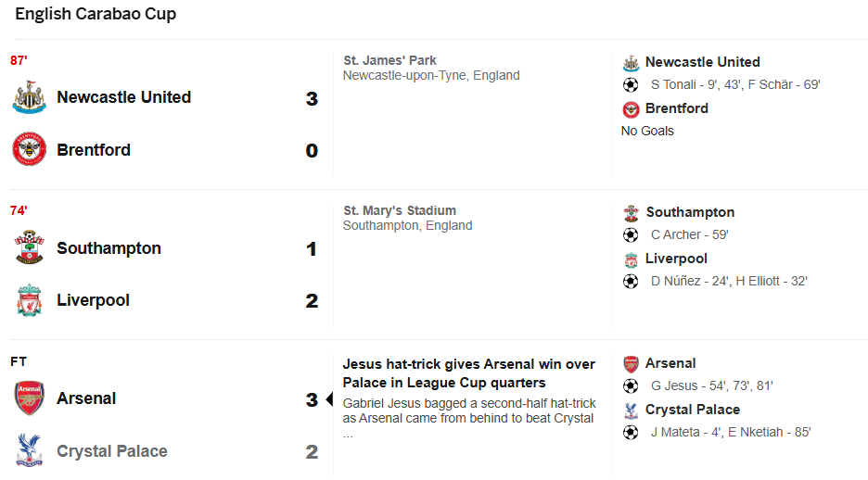Click the small Southampton logo in goal summary

click(x=631, y=213)
